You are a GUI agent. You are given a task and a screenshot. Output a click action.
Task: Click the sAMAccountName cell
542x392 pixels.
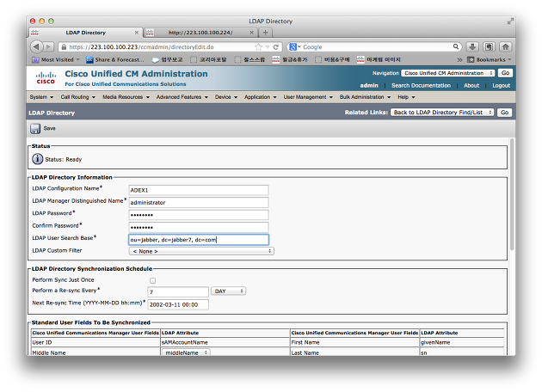tap(225, 343)
